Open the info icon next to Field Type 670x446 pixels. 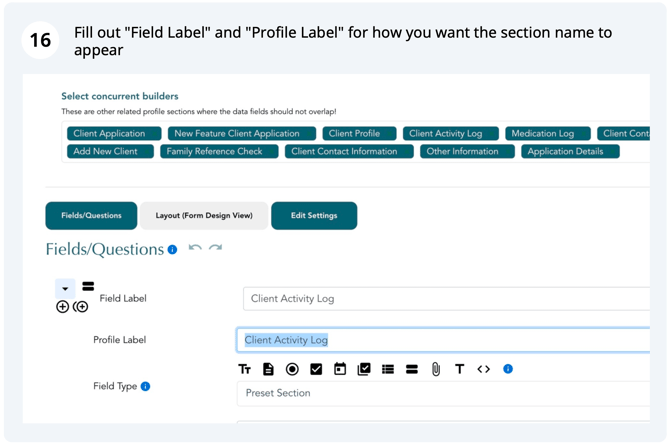pos(145,386)
